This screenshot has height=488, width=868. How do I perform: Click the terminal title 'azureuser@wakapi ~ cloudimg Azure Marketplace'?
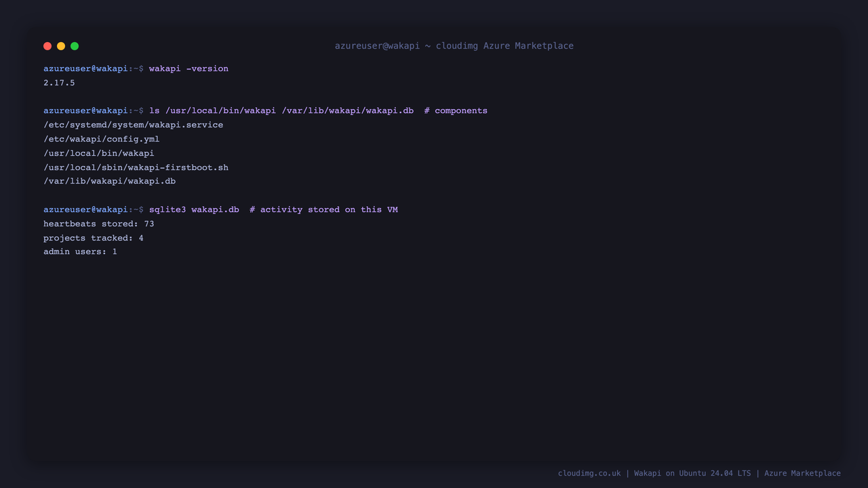click(454, 46)
